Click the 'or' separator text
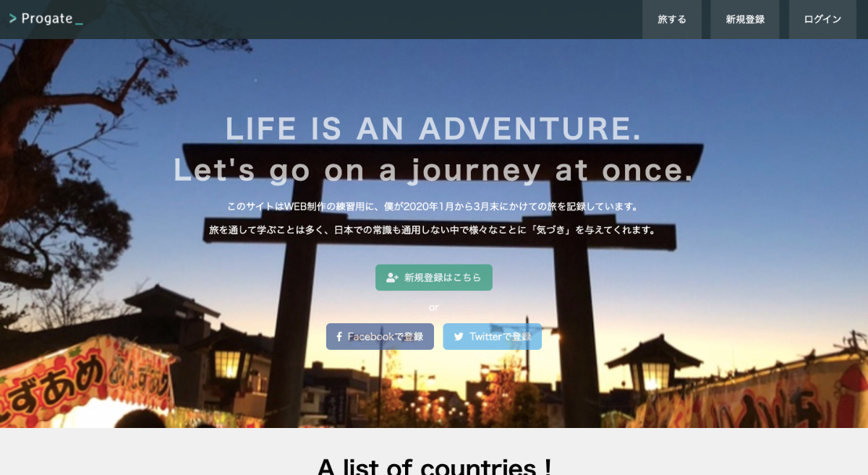 tap(434, 307)
